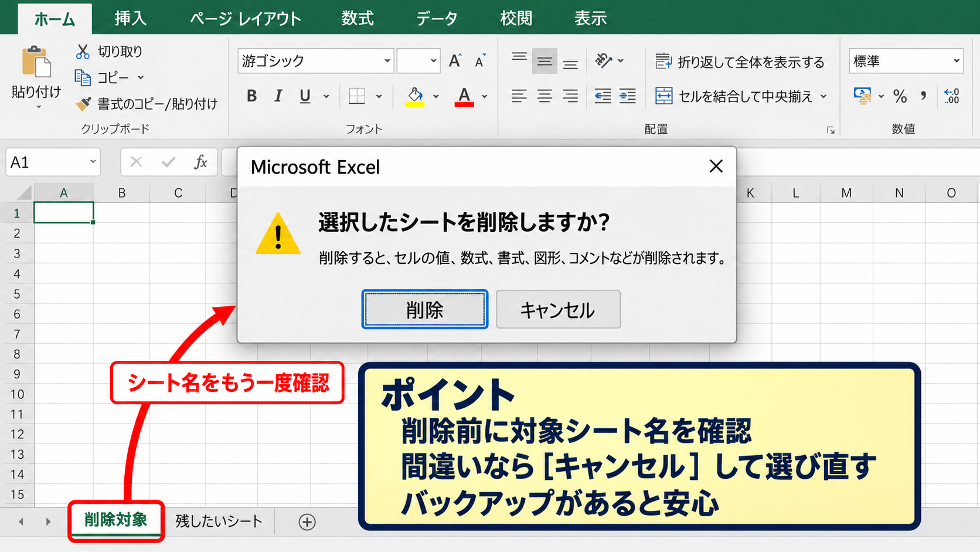Add a new sheet with plus button
980x552 pixels.
tap(307, 521)
